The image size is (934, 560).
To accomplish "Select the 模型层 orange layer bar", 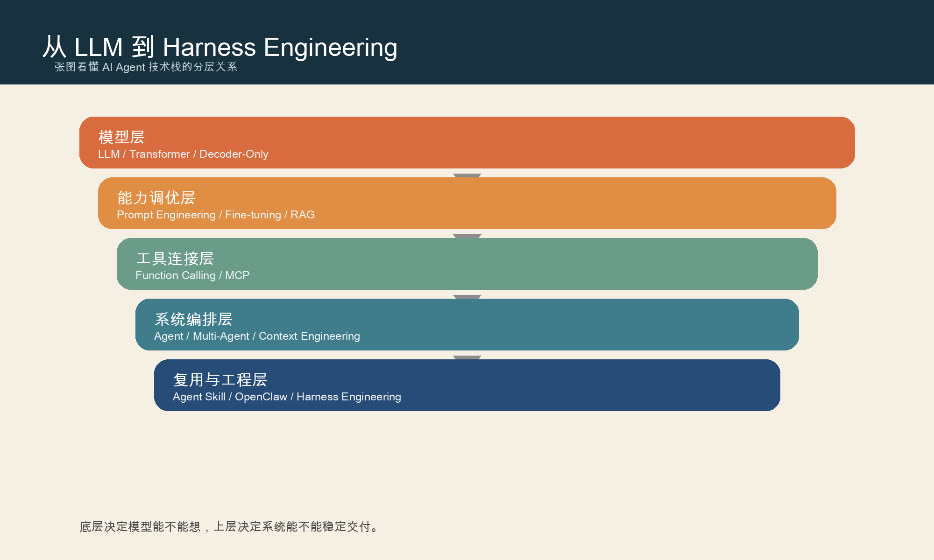I will coord(467,143).
